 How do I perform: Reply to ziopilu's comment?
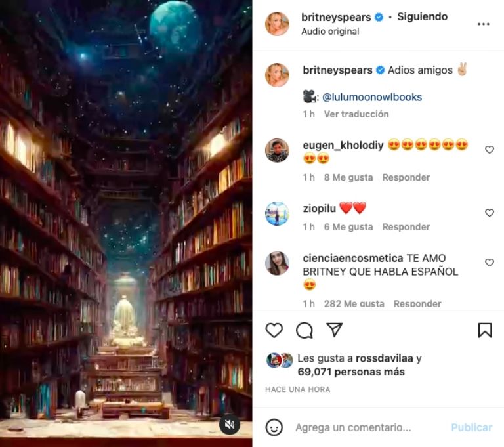pos(406,227)
